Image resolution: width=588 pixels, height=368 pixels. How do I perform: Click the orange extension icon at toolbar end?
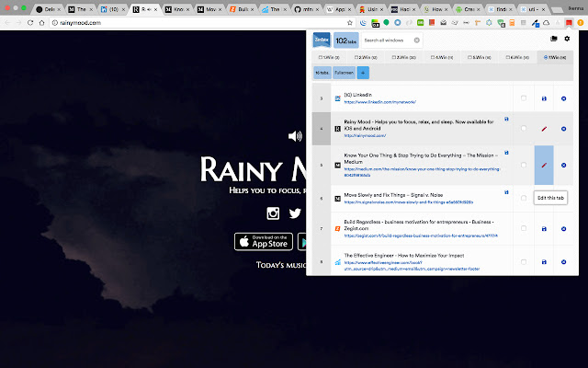coord(581,23)
